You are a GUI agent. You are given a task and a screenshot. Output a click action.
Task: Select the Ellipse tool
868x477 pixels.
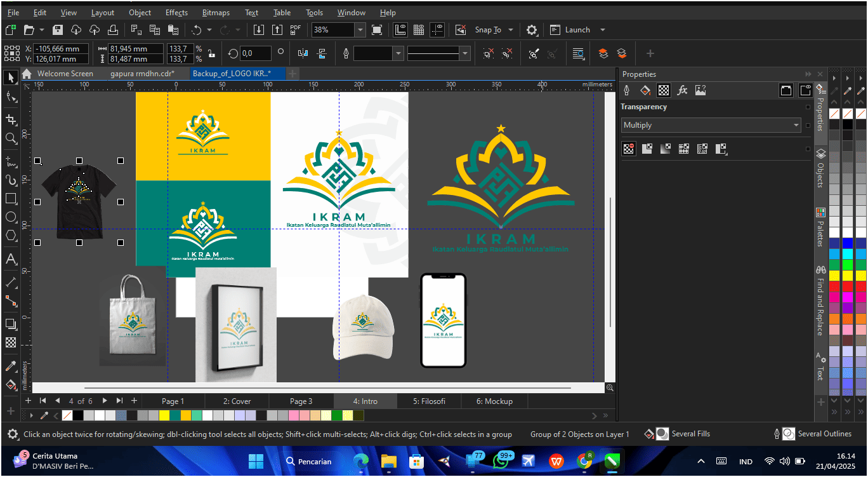tap(10, 217)
